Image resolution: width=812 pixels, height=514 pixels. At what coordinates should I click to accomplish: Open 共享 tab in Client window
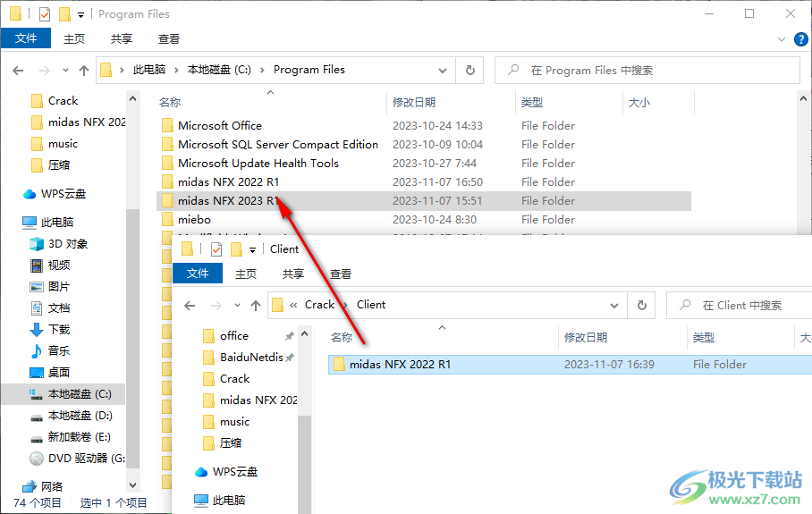pyautogui.click(x=293, y=274)
